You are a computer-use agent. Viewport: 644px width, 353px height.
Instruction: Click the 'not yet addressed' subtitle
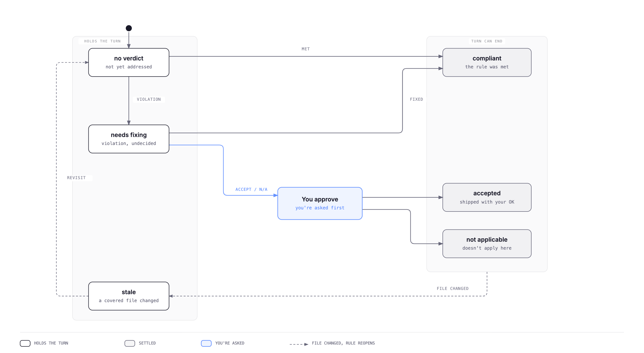click(x=129, y=67)
